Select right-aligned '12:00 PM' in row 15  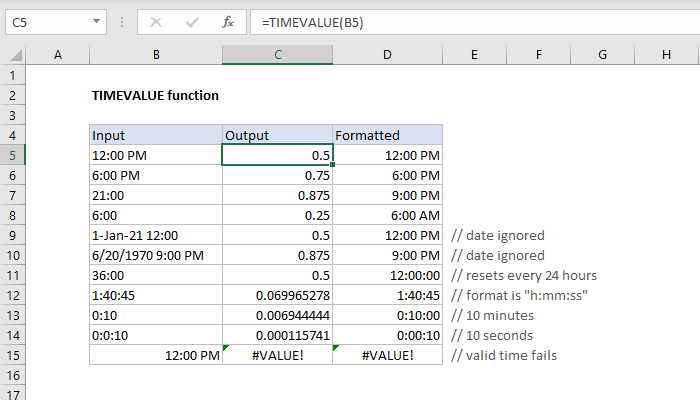coord(156,355)
